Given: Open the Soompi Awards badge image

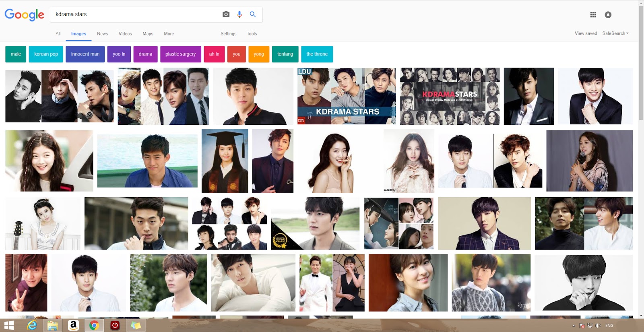Looking at the screenshot, I should point(315,223).
